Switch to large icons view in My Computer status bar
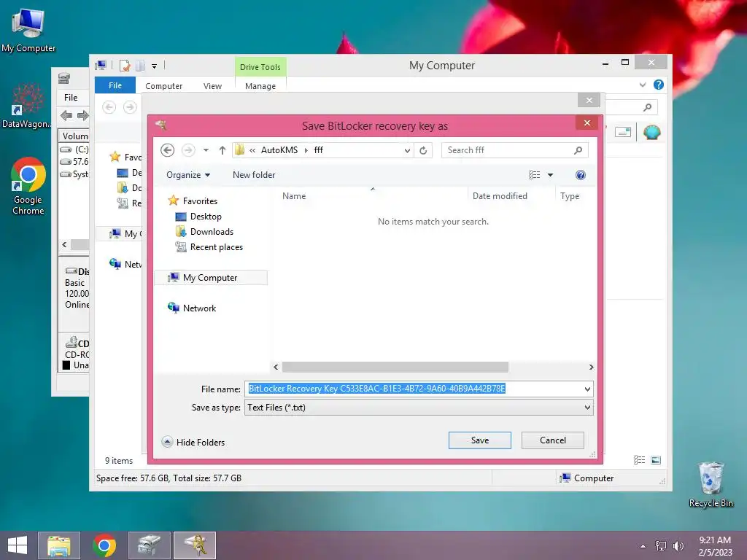Screen dimensions: 747x560 pyautogui.click(x=656, y=460)
